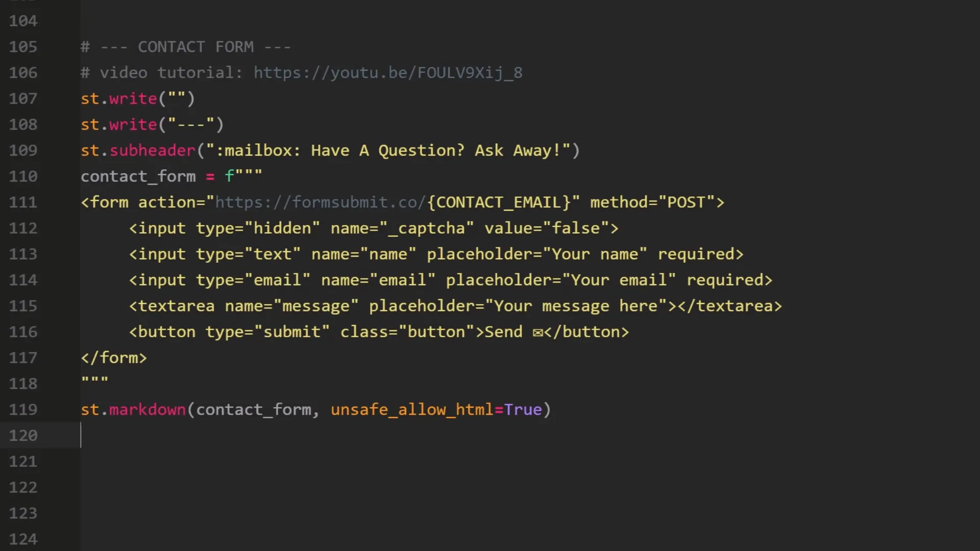Click the st.subheader function name
Viewport: 980px width, 551px height.
coord(152,151)
